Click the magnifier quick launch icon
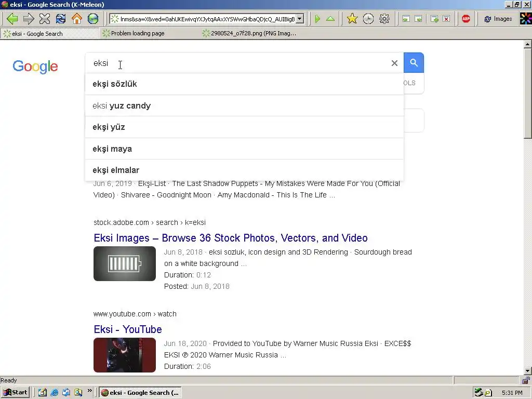The height and width of the screenshot is (399, 532). pos(78,393)
